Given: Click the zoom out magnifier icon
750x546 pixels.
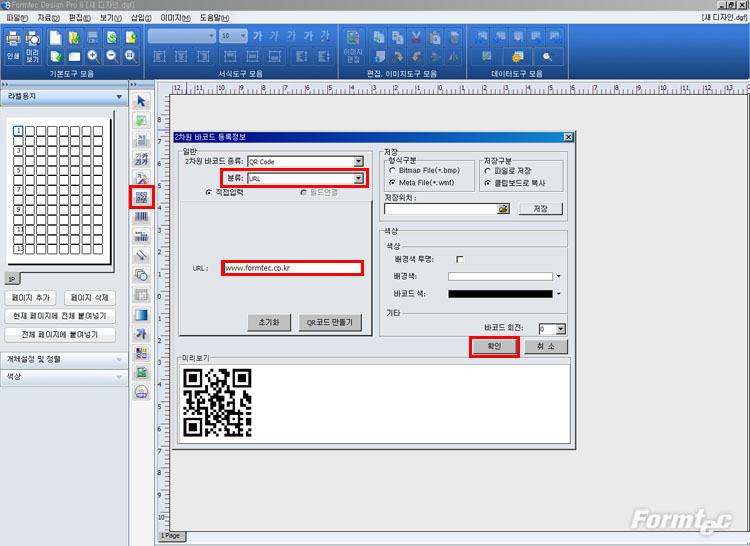Looking at the screenshot, I should [112, 56].
